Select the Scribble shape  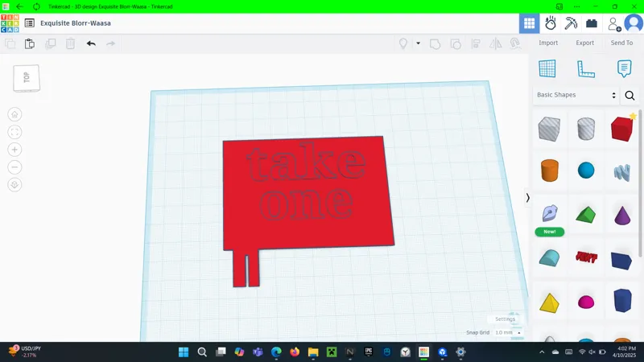[x=550, y=214]
